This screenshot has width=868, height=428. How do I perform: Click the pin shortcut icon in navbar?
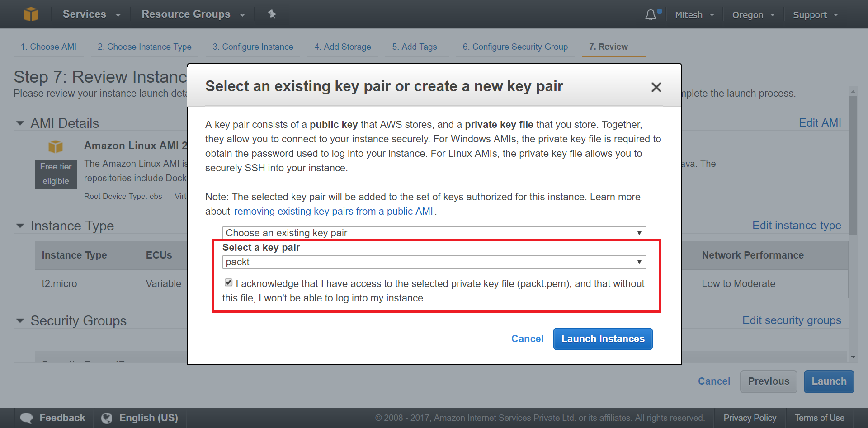click(x=272, y=14)
